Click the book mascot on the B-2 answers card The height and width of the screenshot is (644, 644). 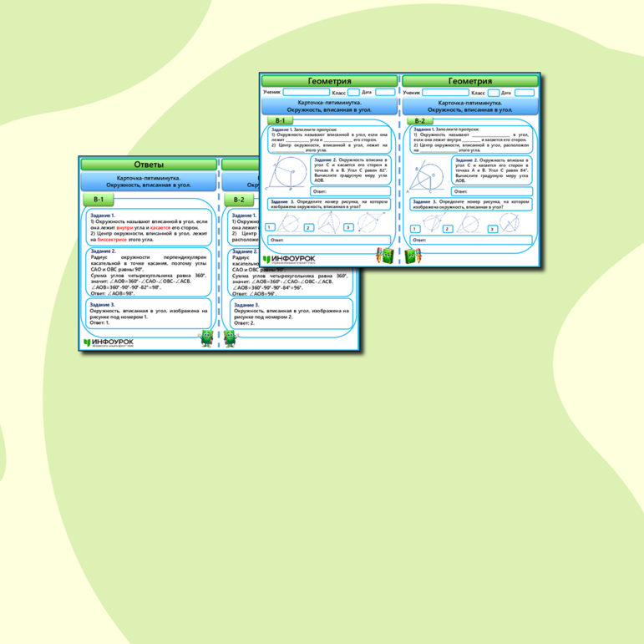pyautogui.click(x=231, y=337)
